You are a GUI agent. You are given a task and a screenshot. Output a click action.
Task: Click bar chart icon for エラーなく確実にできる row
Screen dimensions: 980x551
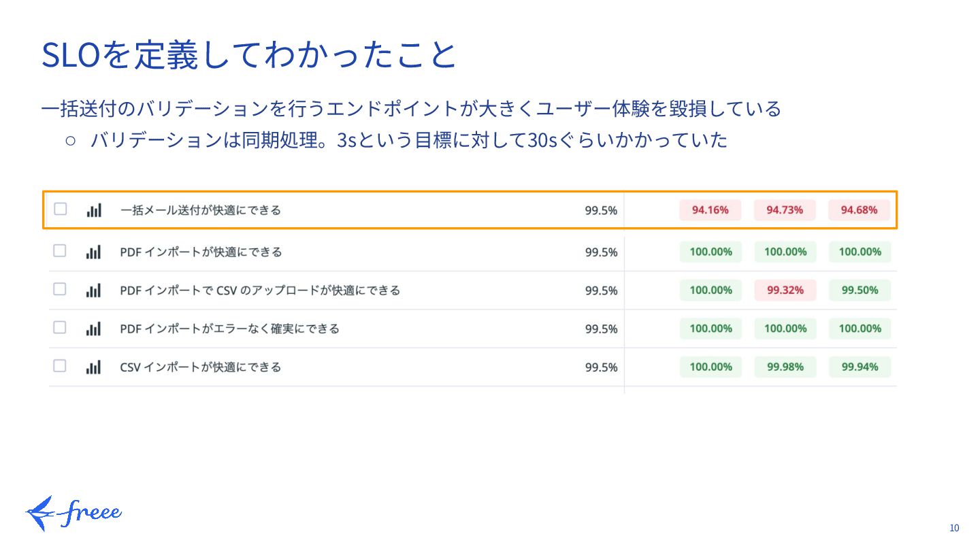point(94,329)
